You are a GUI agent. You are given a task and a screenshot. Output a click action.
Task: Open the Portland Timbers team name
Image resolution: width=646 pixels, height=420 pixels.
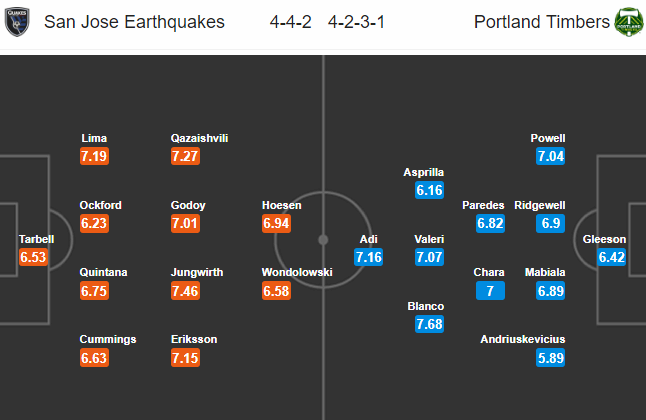pyautogui.click(x=541, y=22)
